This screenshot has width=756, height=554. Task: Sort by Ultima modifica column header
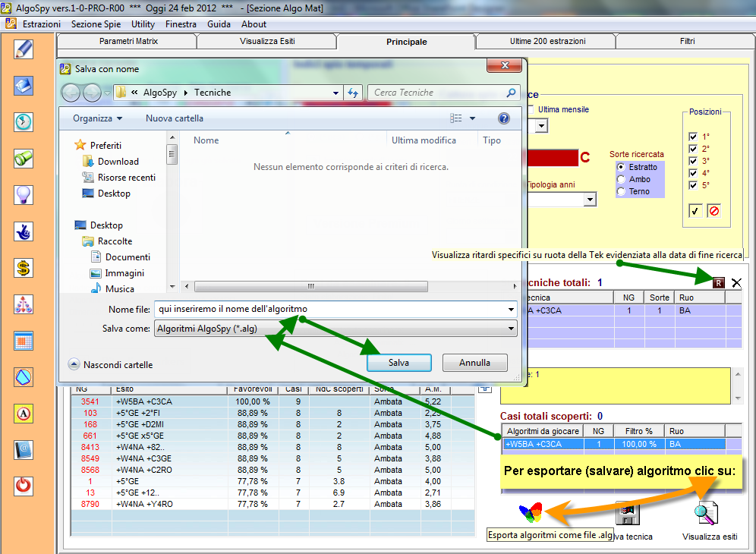pos(424,140)
